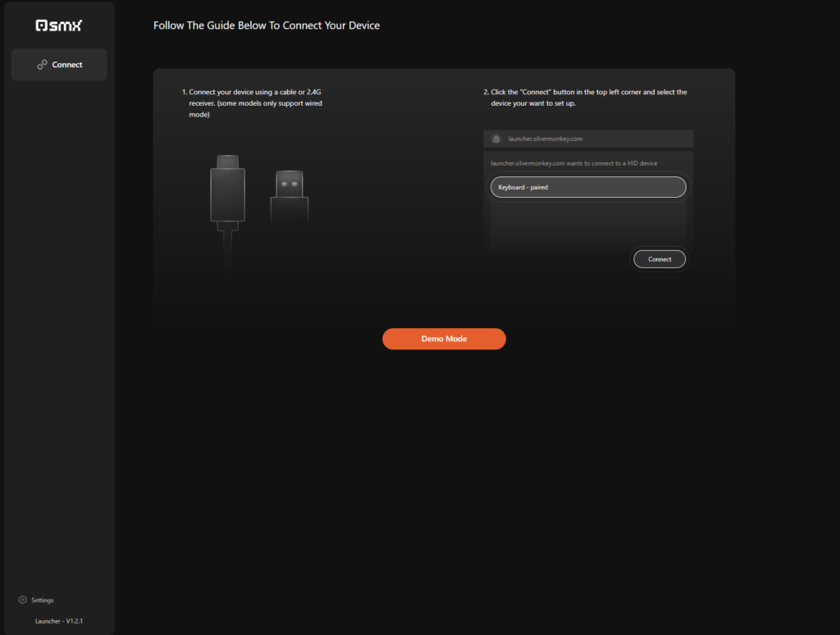The height and width of the screenshot is (635, 840).
Task: Select the Connect label in the sidebar
Action: point(67,65)
